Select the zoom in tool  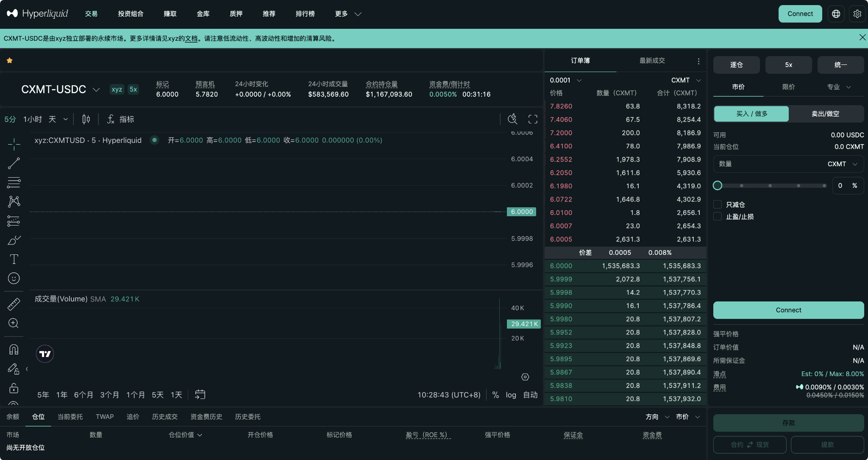point(14,323)
